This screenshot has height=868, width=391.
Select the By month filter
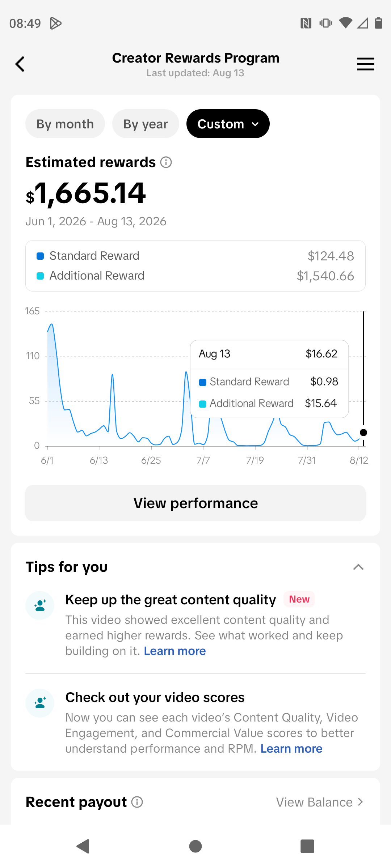coord(65,124)
